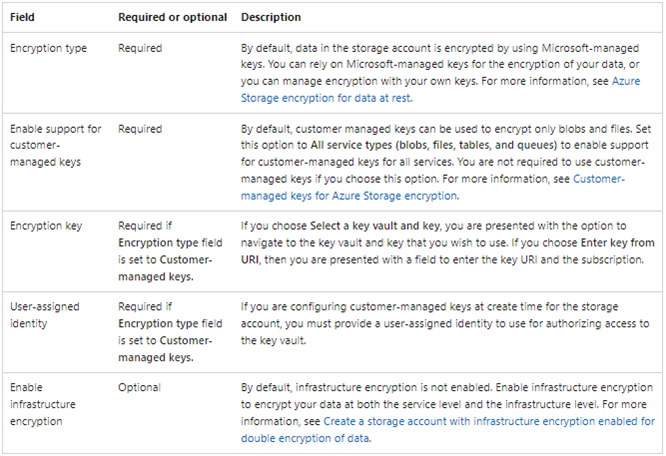Image resolution: width=666 pixels, height=456 pixels.
Task: Click the Field column header
Action: 25,18
